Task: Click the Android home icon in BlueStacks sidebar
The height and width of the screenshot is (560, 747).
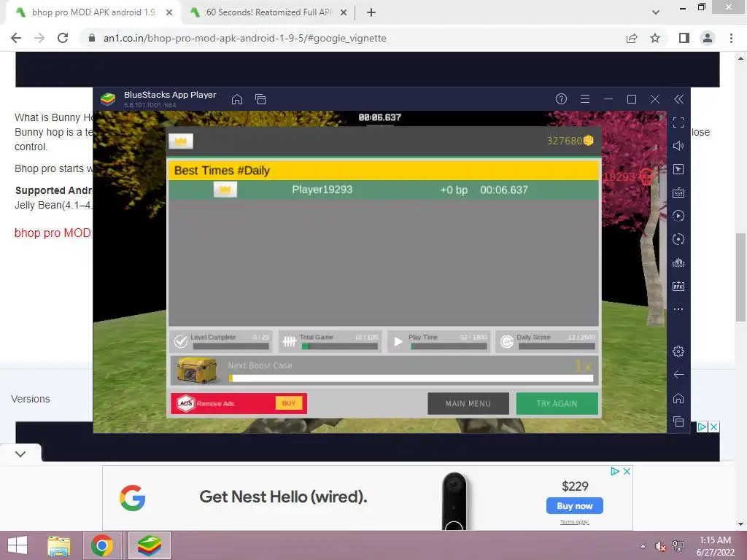Action: pos(678,398)
